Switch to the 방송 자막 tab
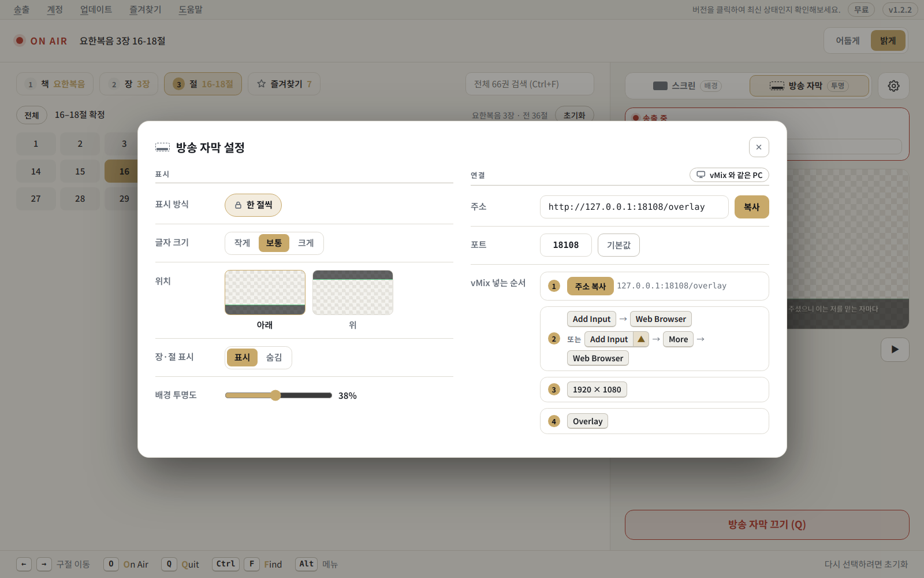 pyautogui.click(x=809, y=86)
